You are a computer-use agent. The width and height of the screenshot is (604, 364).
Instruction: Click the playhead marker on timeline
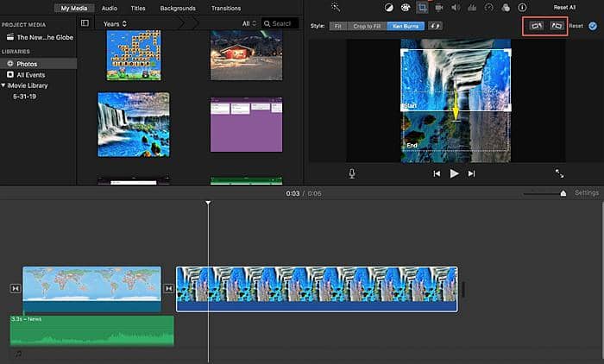[x=208, y=202]
